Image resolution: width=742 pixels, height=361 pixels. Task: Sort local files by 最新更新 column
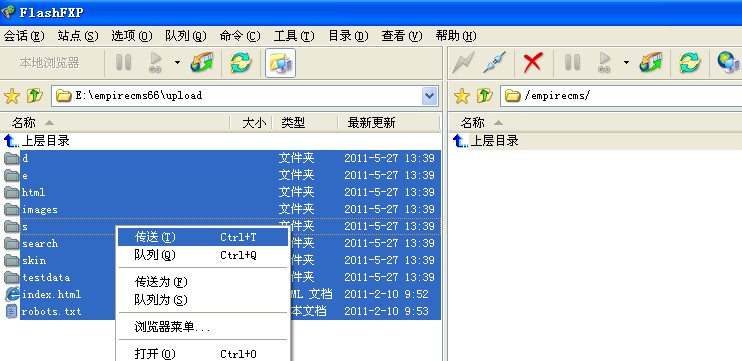coord(389,123)
